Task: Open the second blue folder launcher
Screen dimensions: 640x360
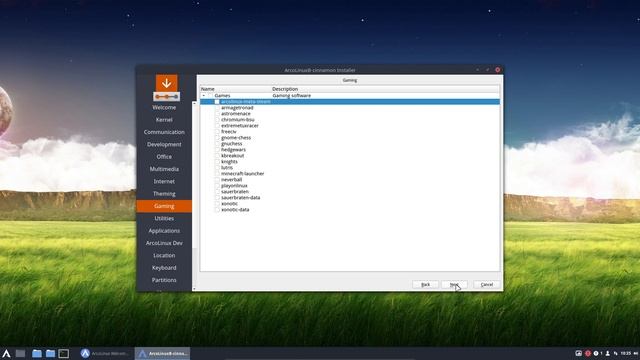Action: tap(50, 353)
